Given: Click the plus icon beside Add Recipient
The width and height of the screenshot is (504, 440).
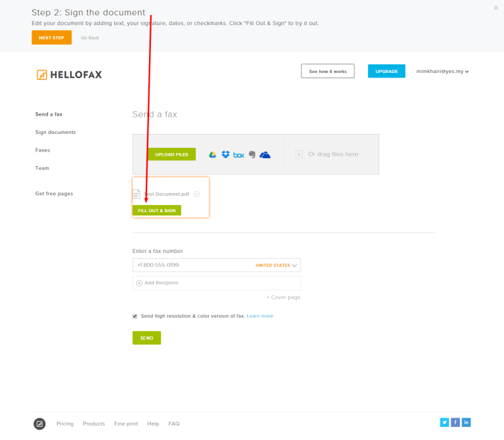Looking at the screenshot, I should click(x=139, y=283).
